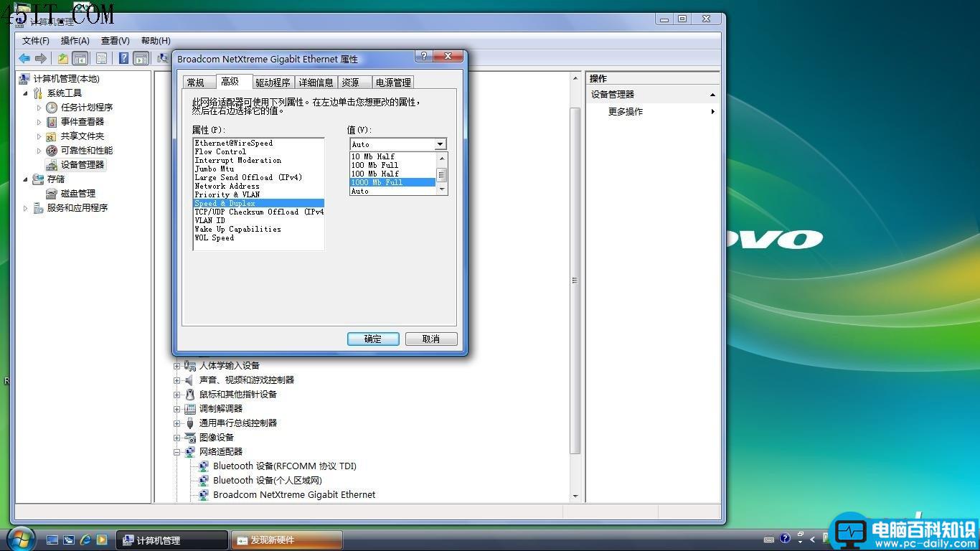980x551 pixels.
Task: Click the Windows Start orb
Action: (21, 539)
